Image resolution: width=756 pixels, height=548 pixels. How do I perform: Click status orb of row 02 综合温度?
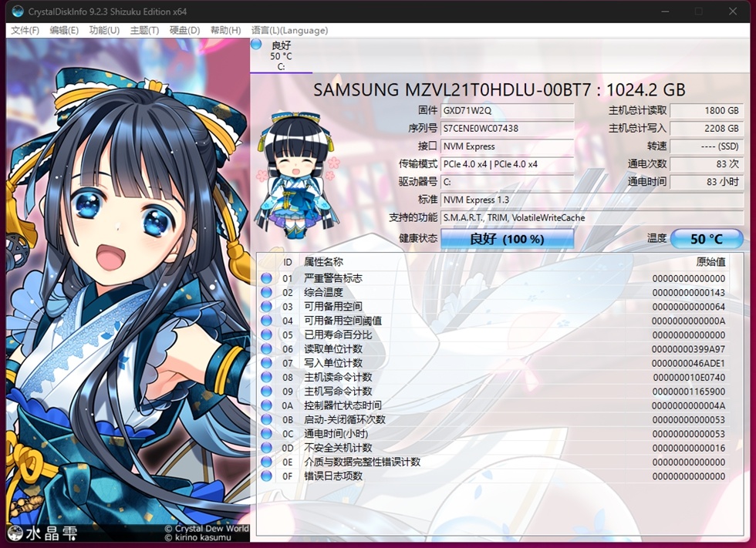pyautogui.click(x=266, y=292)
